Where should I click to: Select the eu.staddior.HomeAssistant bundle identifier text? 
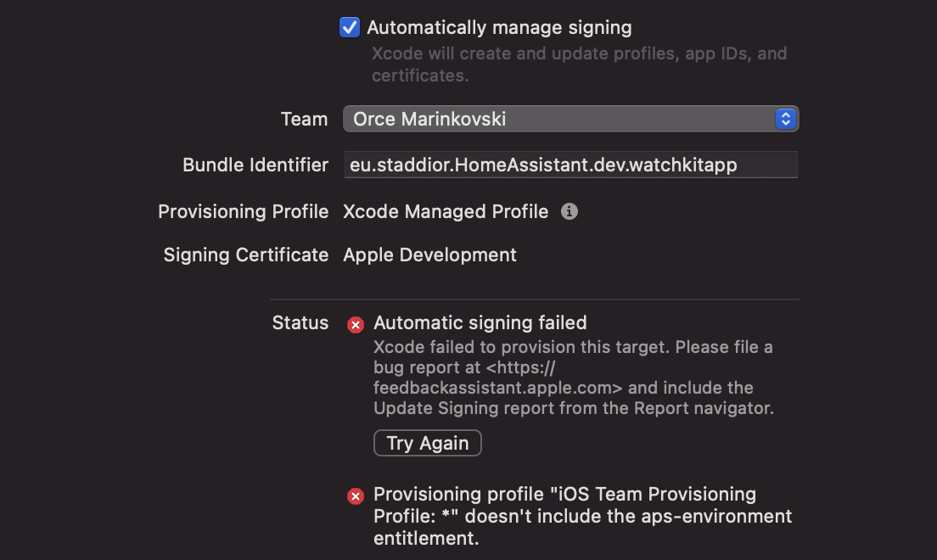[x=570, y=165]
